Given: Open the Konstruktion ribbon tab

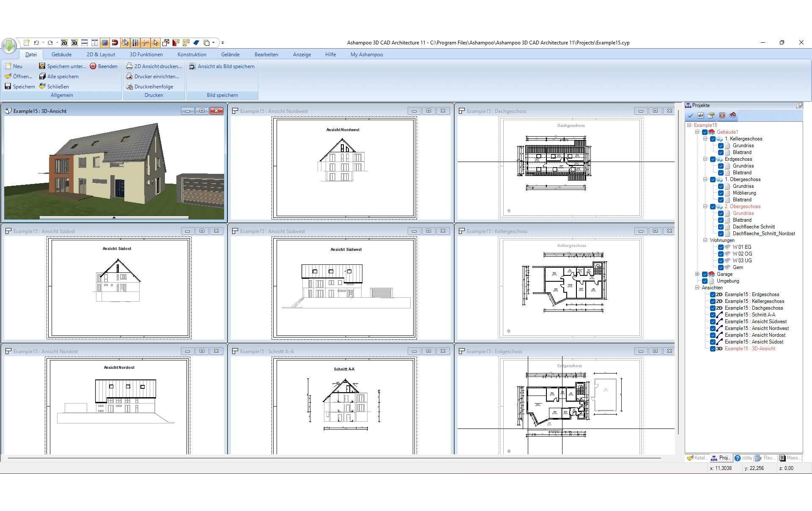Looking at the screenshot, I should (x=192, y=55).
